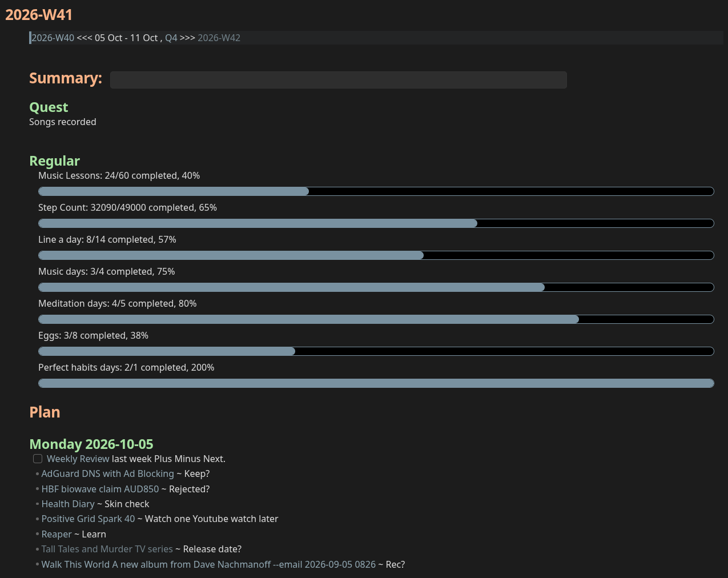728x578 pixels.
Task: Click the 'Skin check' note text
Action: (x=127, y=504)
